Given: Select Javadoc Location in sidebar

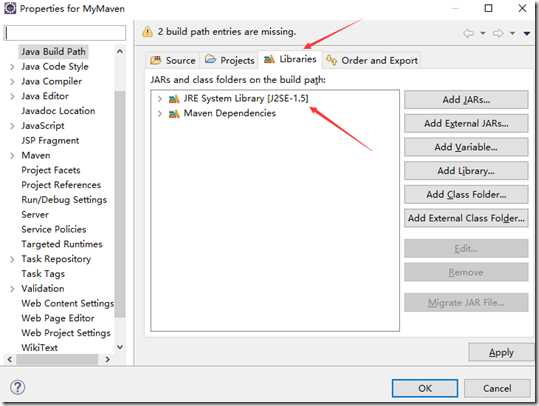Looking at the screenshot, I should (58, 111).
